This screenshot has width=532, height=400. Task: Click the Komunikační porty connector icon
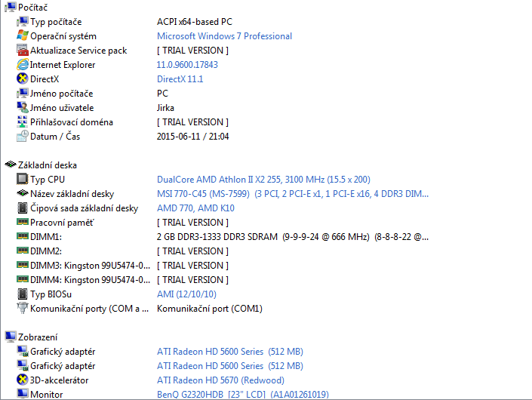coord(23,308)
